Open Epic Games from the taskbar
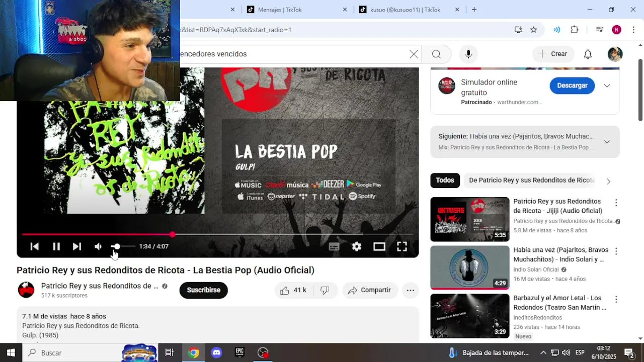644x362 pixels. click(240, 352)
